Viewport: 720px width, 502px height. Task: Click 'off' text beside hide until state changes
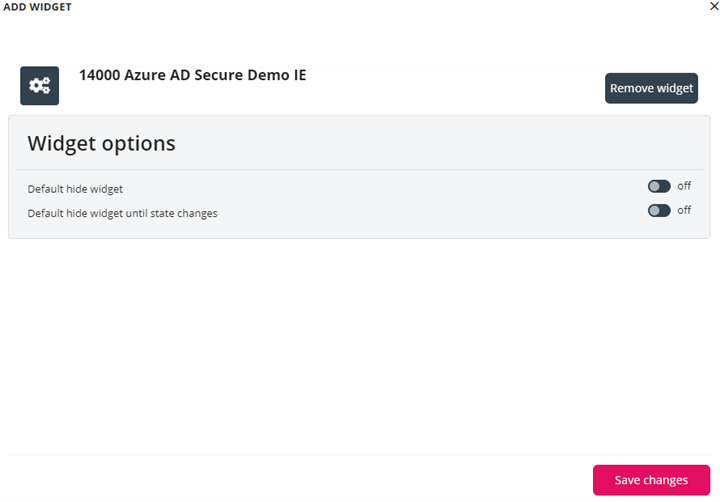pos(684,210)
